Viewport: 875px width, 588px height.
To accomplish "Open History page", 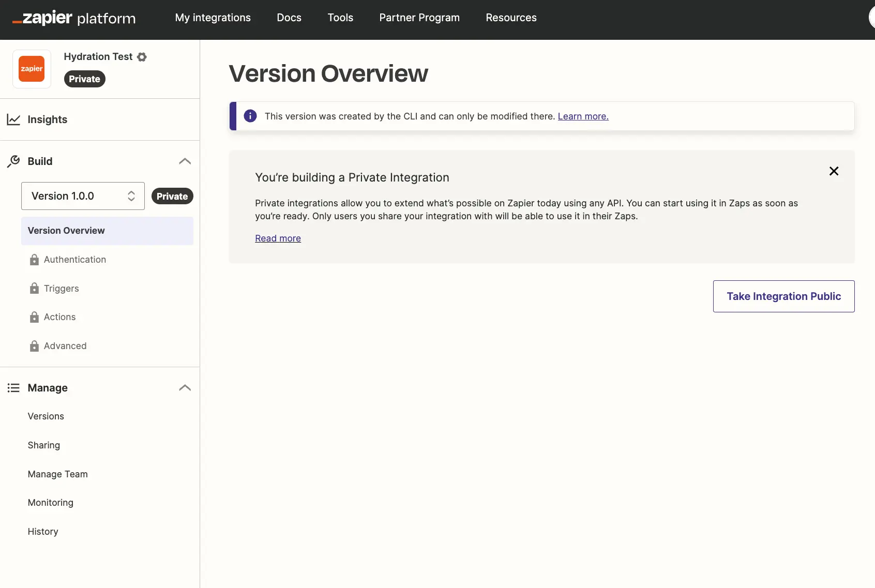I will click(43, 532).
